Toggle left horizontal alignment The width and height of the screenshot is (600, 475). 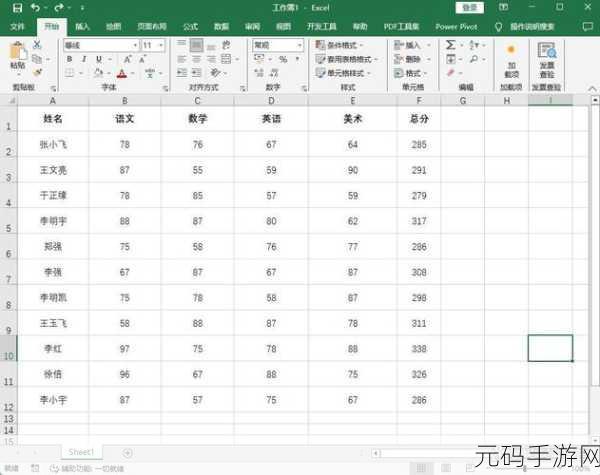181,59
